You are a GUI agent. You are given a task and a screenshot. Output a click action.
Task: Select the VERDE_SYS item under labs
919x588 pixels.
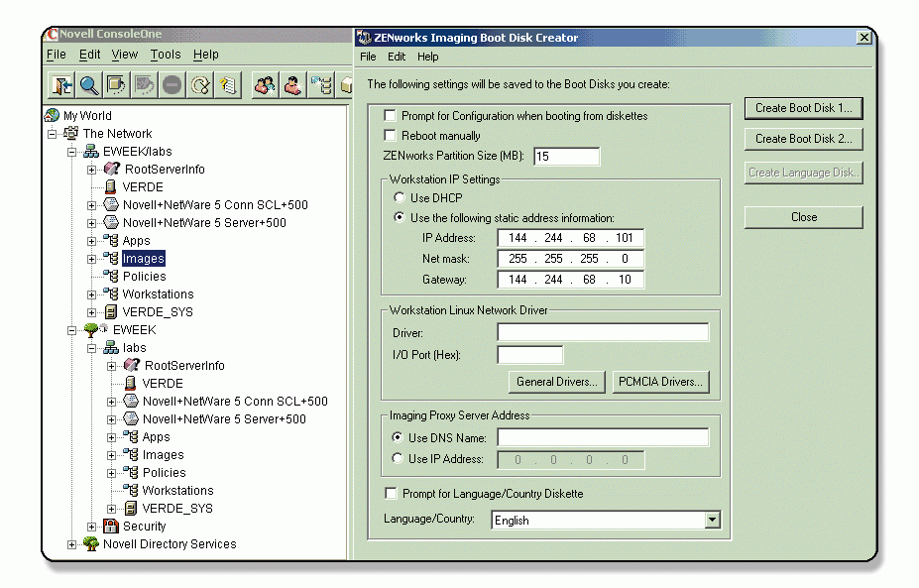click(177, 509)
